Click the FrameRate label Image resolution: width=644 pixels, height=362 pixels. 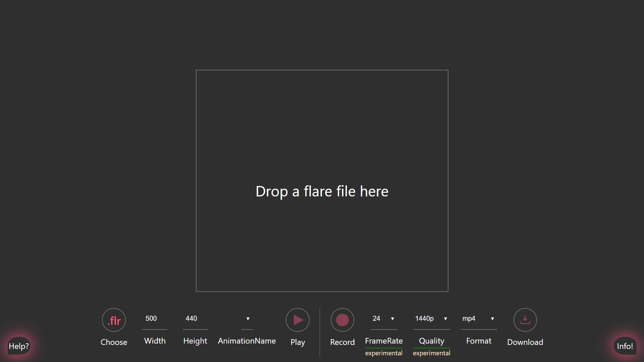384,341
